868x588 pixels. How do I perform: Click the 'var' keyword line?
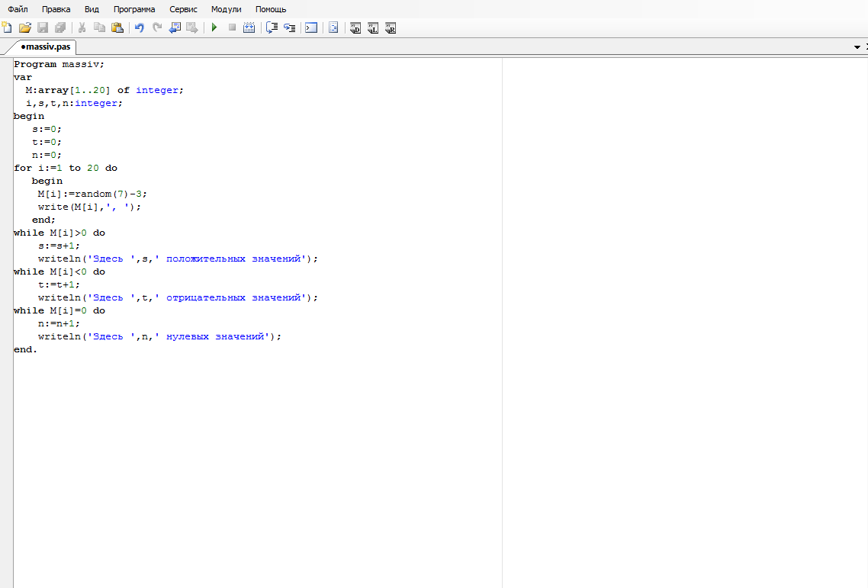pyautogui.click(x=23, y=78)
